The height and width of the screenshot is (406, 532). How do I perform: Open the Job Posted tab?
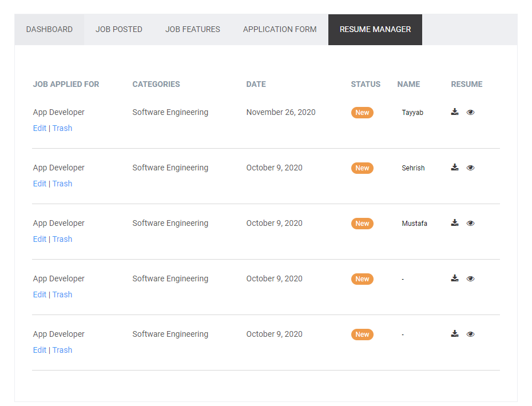[119, 29]
